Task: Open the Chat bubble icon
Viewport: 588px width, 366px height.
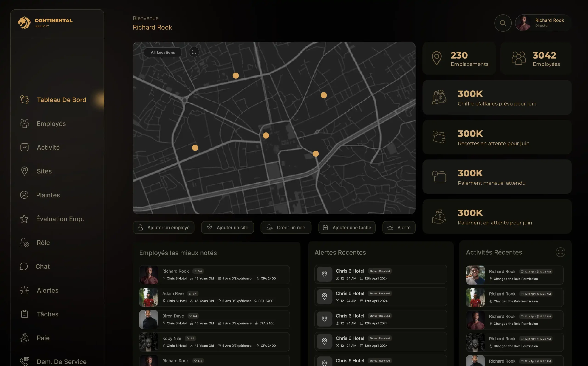Action: point(24,266)
